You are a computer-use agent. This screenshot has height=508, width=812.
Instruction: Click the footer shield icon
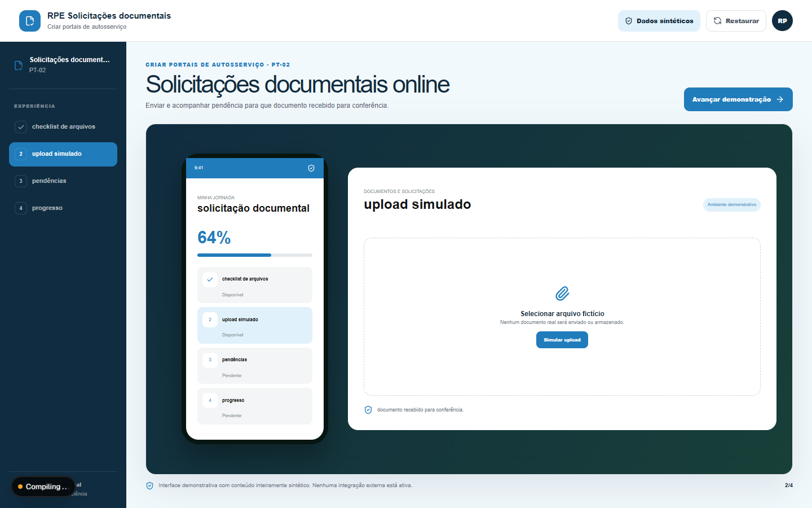point(150,485)
